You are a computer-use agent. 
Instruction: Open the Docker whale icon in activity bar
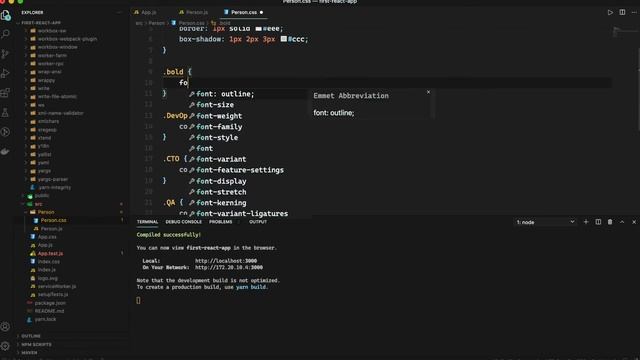[5, 151]
